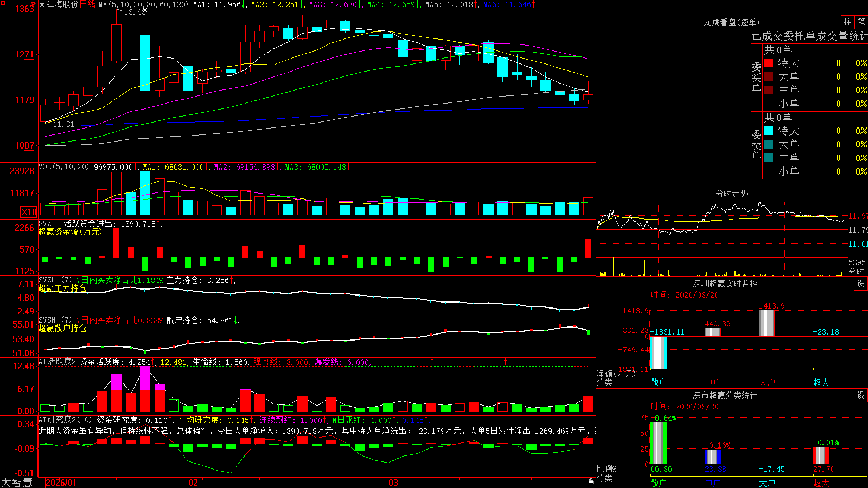The height and width of the screenshot is (488, 868).
Task: Switch 龙虎看盘 to 柱 bar view
Action: (847, 22)
